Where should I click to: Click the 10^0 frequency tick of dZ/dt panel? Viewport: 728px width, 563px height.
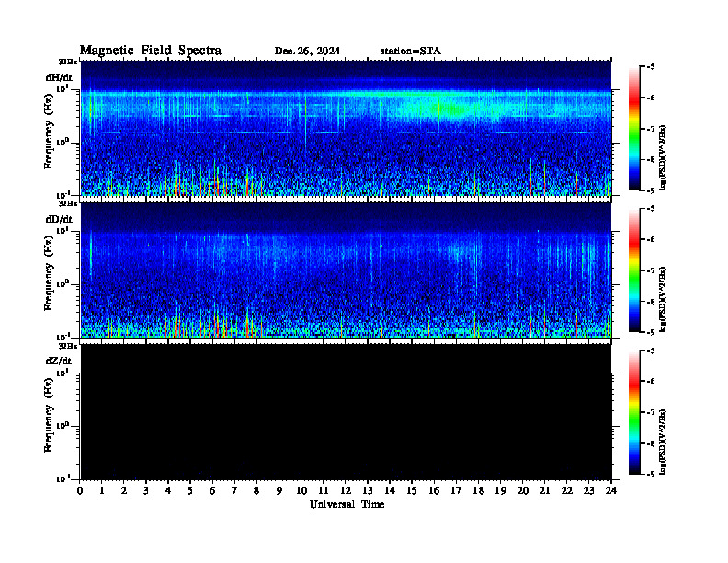point(63,425)
